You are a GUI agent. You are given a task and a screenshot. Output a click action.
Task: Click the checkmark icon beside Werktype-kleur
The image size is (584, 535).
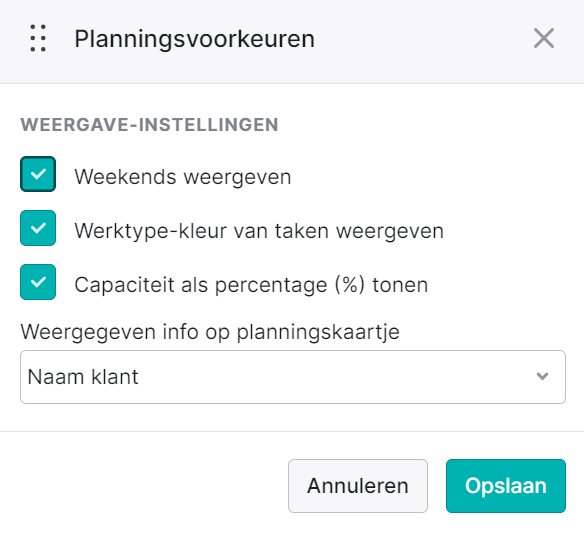38,228
